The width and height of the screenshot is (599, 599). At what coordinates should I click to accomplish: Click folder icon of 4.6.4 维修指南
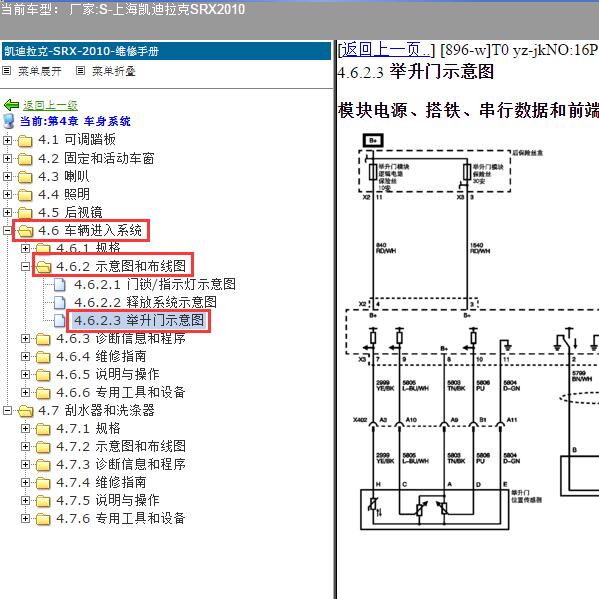pyautogui.click(x=43, y=356)
